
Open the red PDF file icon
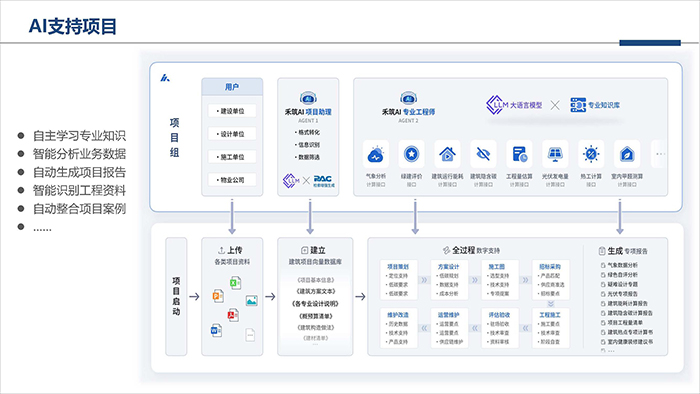click(x=233, y=315)
